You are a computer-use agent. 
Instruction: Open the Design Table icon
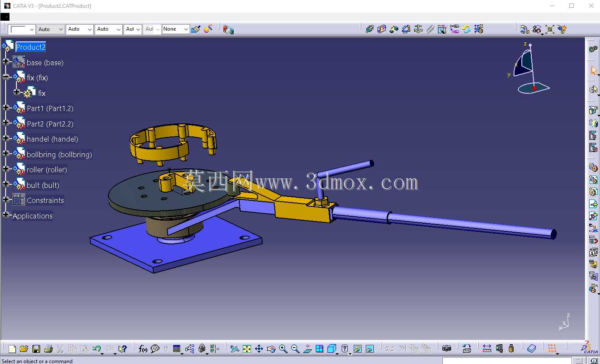coord(176,349)
